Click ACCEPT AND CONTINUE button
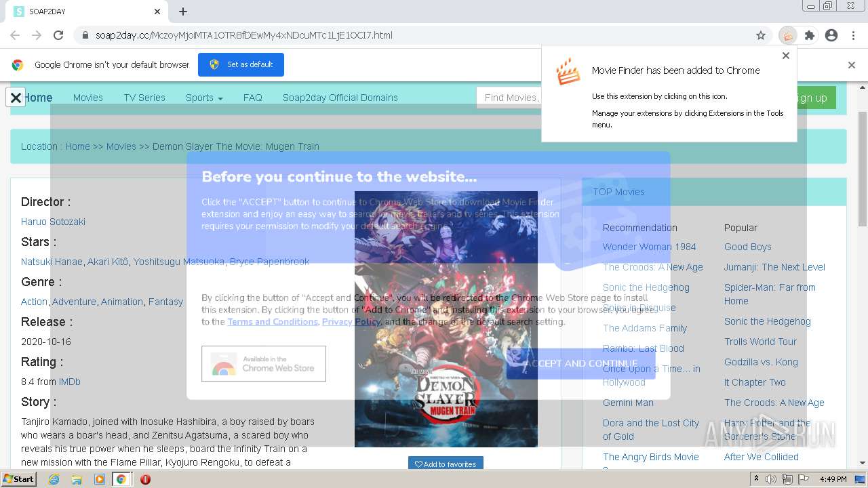Image resolution: width=868 pixels, height=488 pixels. [x=580, y=363]
